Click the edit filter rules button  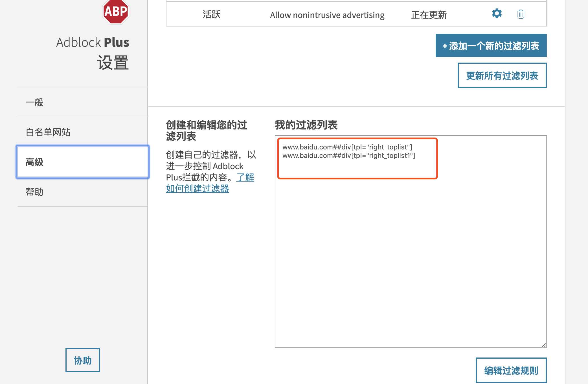511,370
